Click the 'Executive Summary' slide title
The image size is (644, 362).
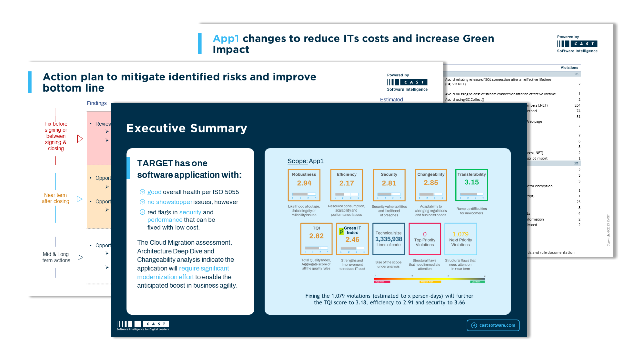click(x=186, y=128)
